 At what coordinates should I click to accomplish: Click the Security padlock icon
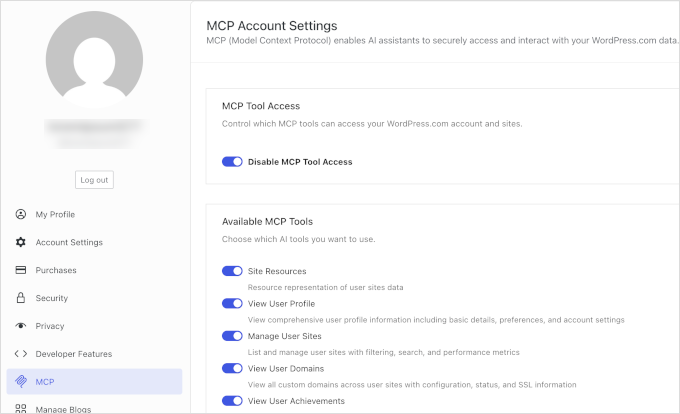(x=21, y=298)
